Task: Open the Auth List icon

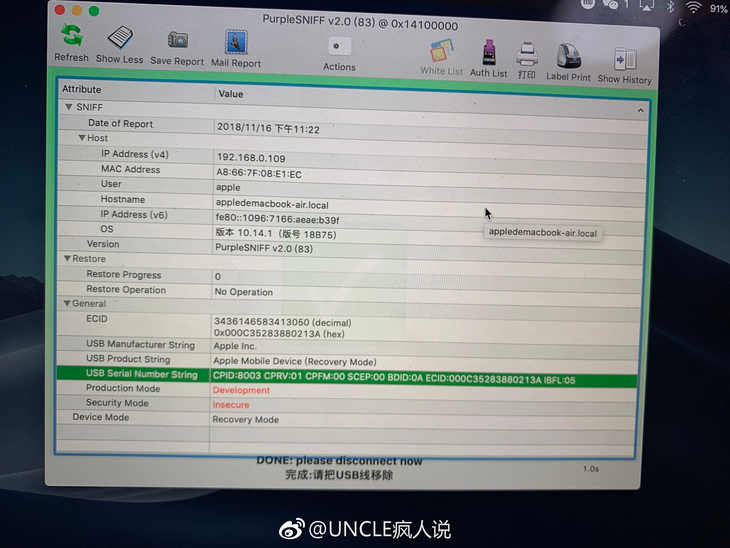Action: pos(488,53)
